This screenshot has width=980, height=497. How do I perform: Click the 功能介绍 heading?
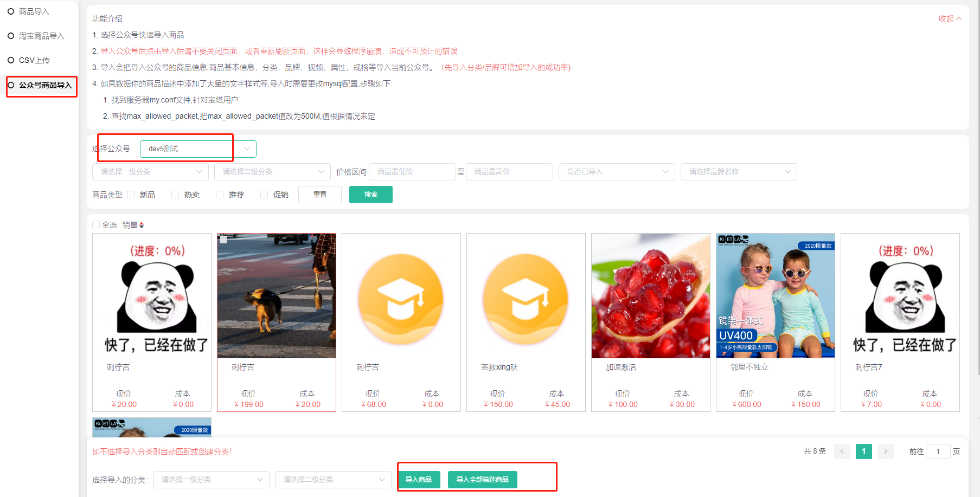[107, 19]
